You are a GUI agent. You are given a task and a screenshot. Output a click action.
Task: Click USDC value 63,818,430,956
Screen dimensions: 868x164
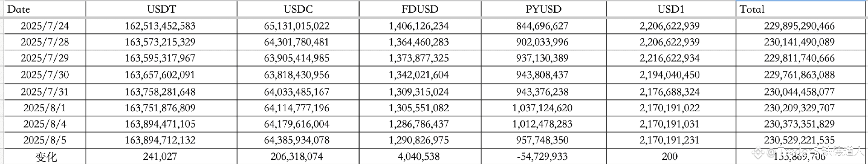pyautogui.click(x=298, y=75)
